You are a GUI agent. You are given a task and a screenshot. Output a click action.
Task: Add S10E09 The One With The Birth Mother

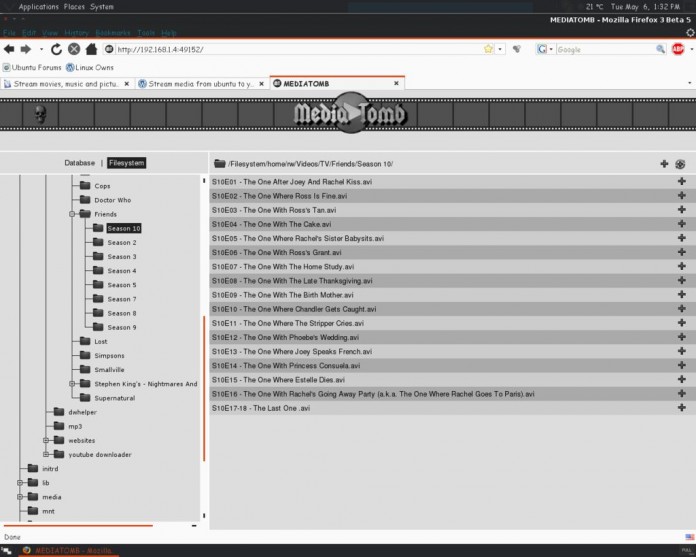click(x=682, y=294)
